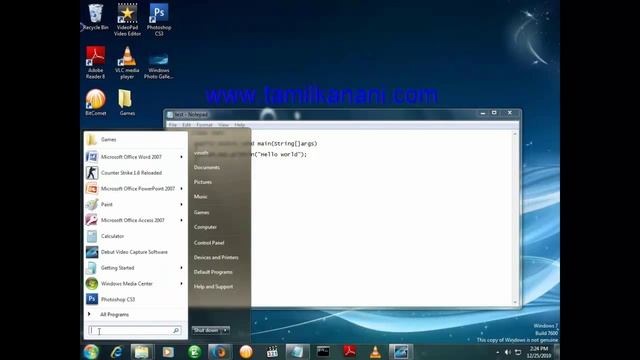Open Devices and Printers from Start menu
Image resolution: width=640 pixels, height=360 pixels.
click(216, 258)
